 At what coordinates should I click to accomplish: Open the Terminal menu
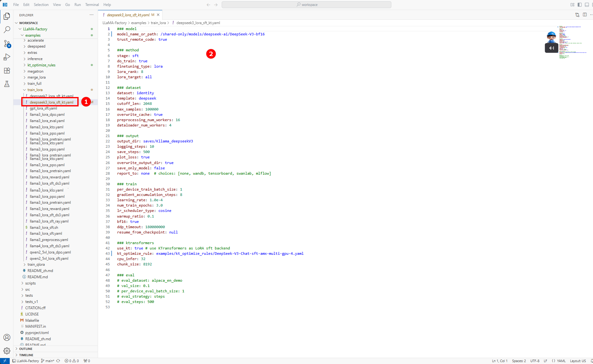click(x=92, y=5)
